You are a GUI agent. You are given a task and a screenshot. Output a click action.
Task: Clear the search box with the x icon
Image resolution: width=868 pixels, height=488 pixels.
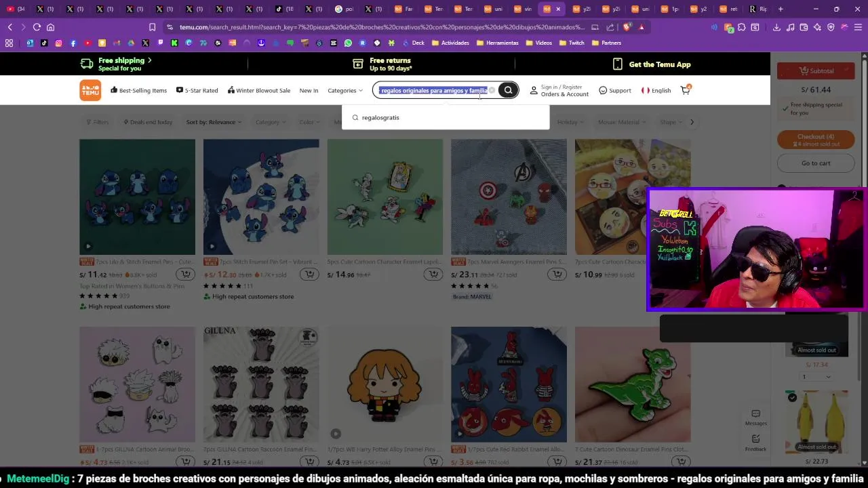[x=492, y=90]
